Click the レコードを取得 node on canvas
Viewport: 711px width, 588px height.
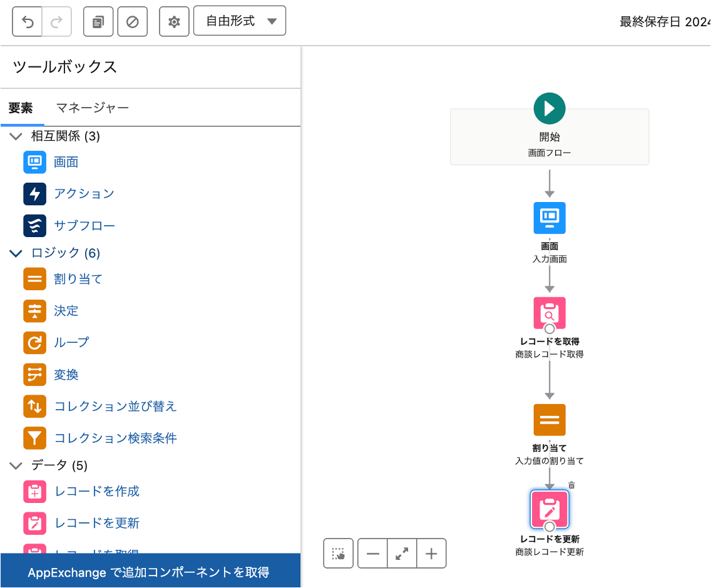click(x=550, y=313)
